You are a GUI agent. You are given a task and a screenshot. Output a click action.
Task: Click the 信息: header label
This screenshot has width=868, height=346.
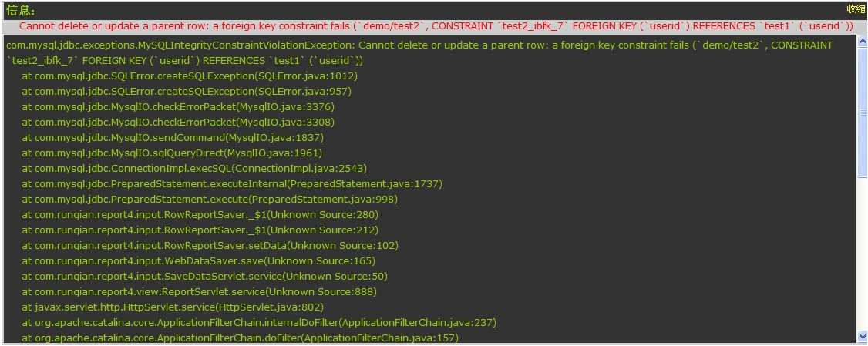pyautogui.click(x=21, y=11)
